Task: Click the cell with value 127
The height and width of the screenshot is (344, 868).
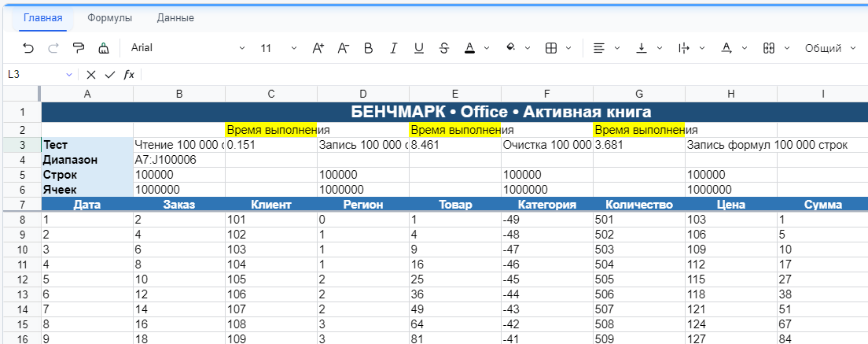Action: pyautogui.click(x=730, y=338)
